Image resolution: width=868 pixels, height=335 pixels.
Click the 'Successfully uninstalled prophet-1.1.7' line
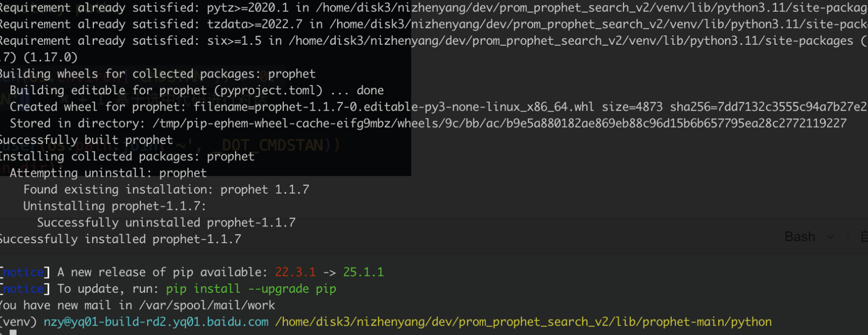click(166, 223)
